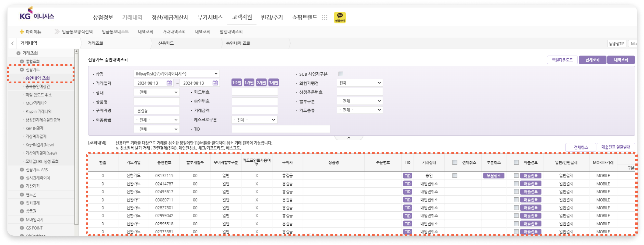Image resolution: width=644 pixels, height=245 pixels.
Task: Expand the GS POINT sidebar section
Action: (x=22, y=228)
